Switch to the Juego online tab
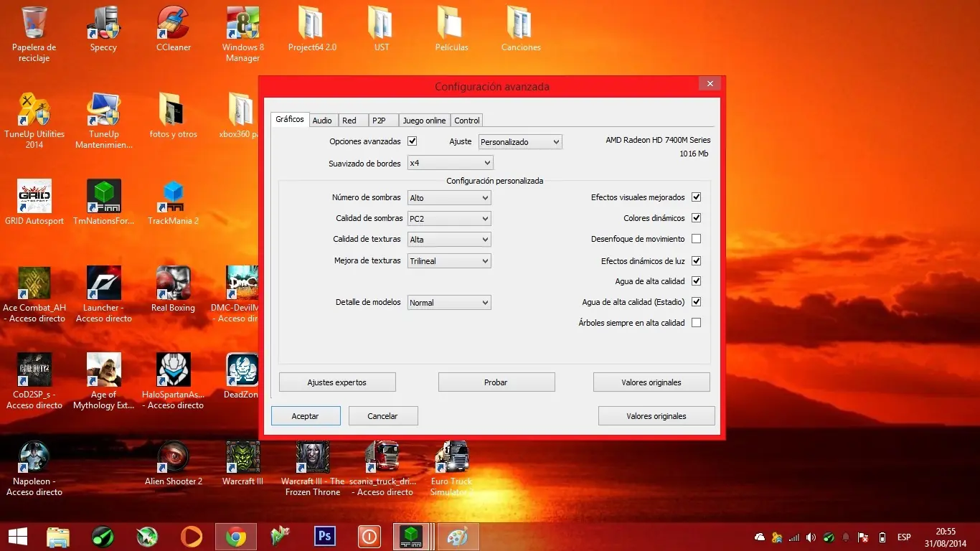Screen dimensions: 980x551 424,121
